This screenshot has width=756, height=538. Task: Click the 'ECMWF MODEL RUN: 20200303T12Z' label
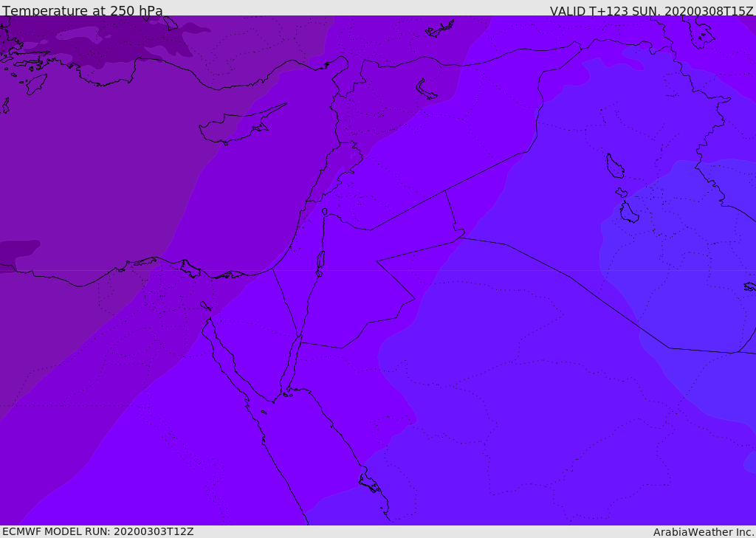coord(97,531)
